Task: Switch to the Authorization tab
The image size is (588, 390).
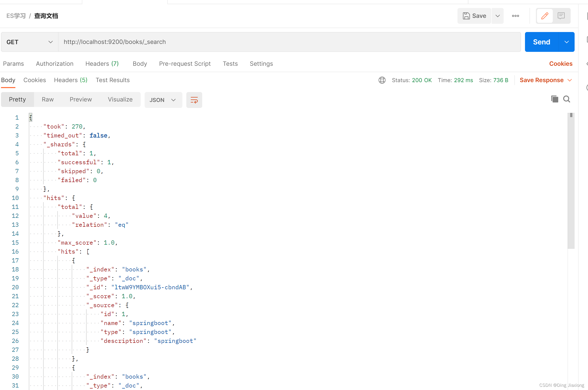Action: click(x=55, y=64)
